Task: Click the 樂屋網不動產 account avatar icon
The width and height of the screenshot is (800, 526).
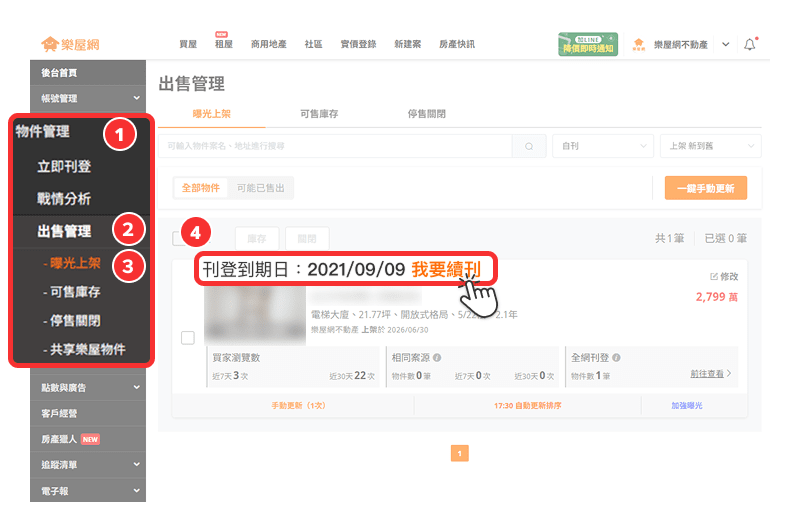Action: [638, 44]
